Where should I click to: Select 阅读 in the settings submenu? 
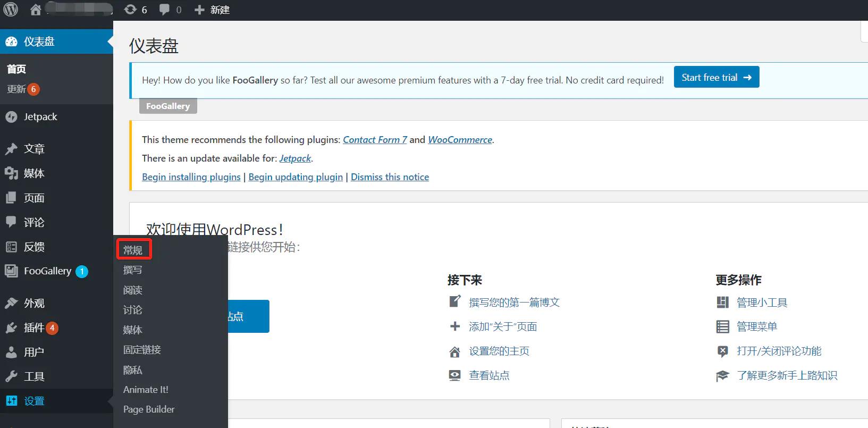coord(133,290)
